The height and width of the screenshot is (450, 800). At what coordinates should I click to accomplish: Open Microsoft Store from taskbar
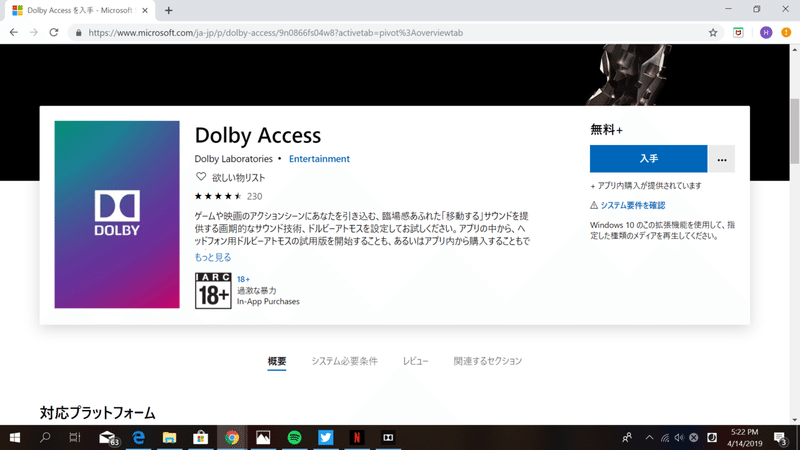[x=201, y=437]
